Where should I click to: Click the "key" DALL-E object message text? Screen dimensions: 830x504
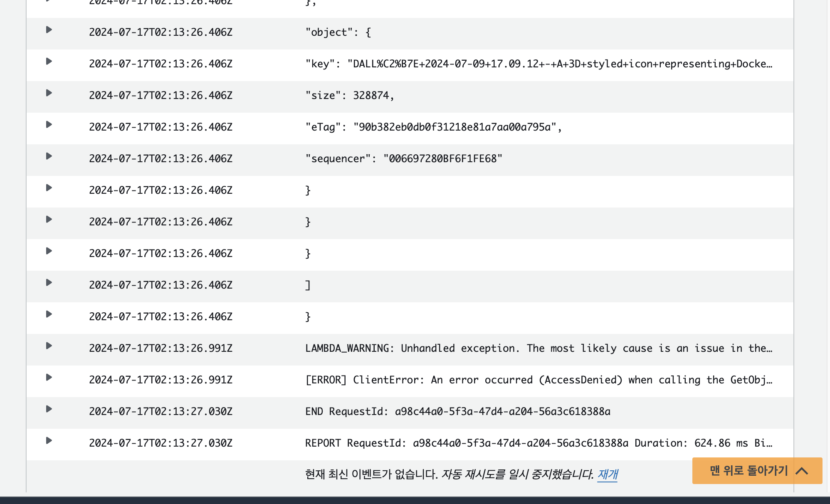tap(539, 64)
